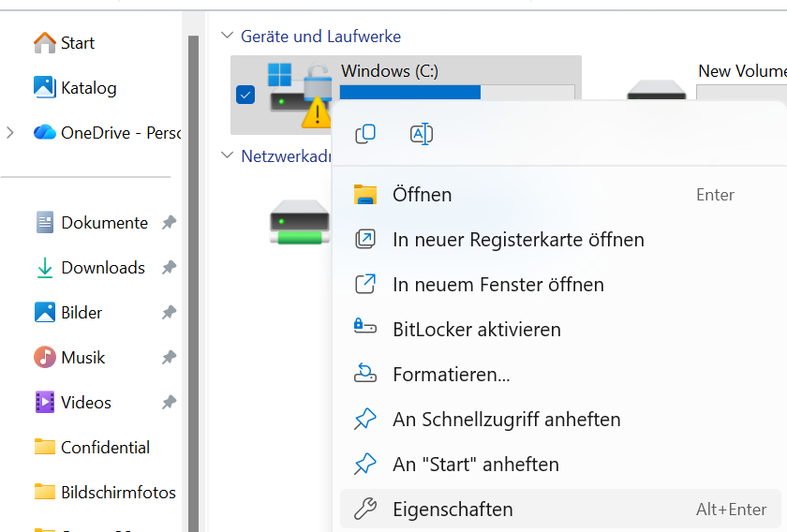
Task: Click the wrench icon beside Eigenschaften
Action: [365, 510]
